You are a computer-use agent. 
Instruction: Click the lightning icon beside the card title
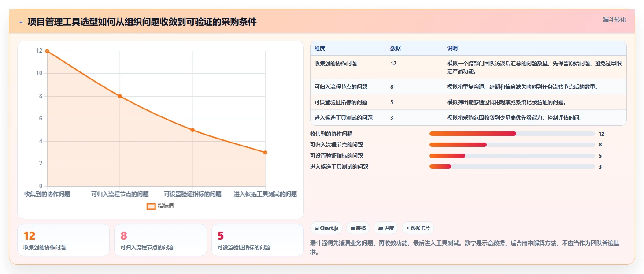(21, 22)
